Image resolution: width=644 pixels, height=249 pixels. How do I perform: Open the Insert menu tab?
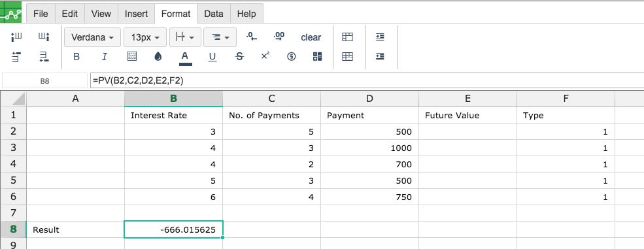[136, 14]
